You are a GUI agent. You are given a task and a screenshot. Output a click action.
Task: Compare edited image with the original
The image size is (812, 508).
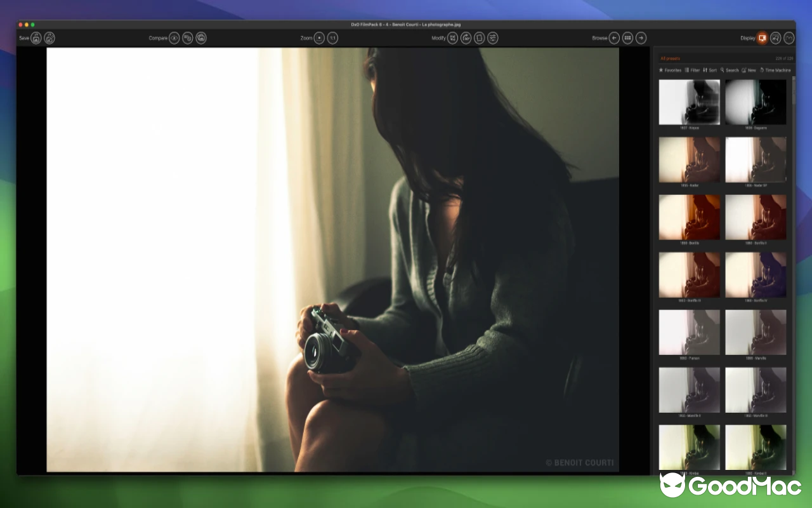(x=174, y=38)
